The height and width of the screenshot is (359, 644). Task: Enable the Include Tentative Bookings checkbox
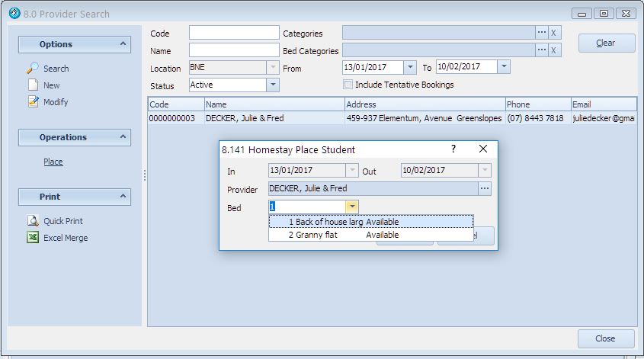click(x=348, y=85)
